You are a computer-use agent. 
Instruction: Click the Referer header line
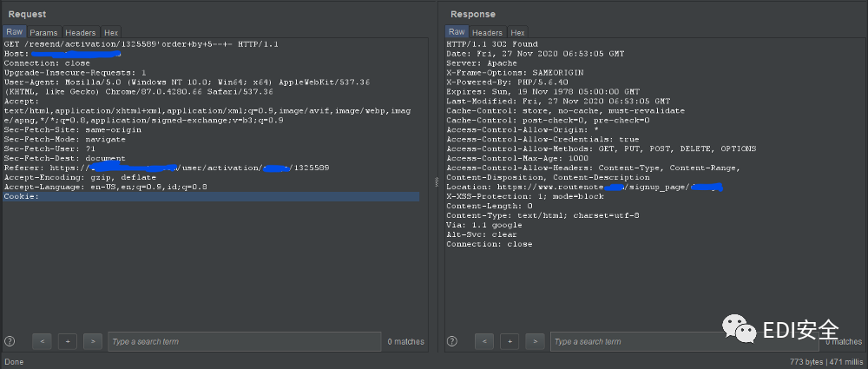click(x=167, y=168)
